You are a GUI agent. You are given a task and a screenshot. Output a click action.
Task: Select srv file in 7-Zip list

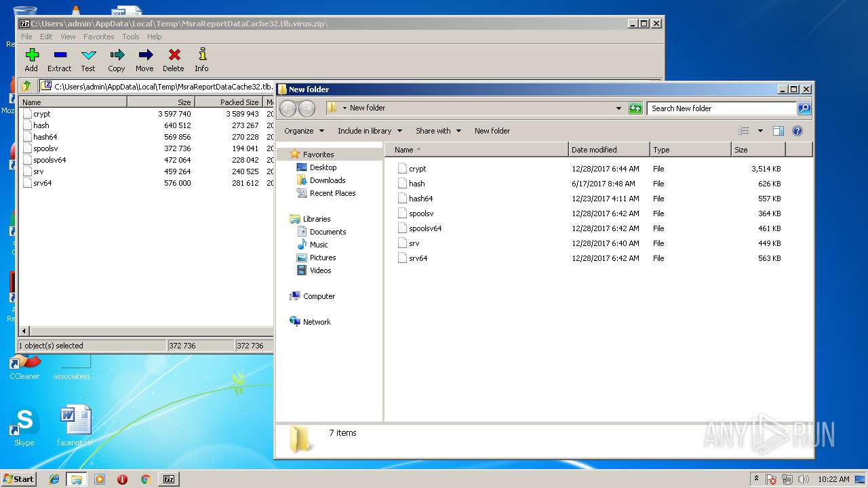(38, 171)
